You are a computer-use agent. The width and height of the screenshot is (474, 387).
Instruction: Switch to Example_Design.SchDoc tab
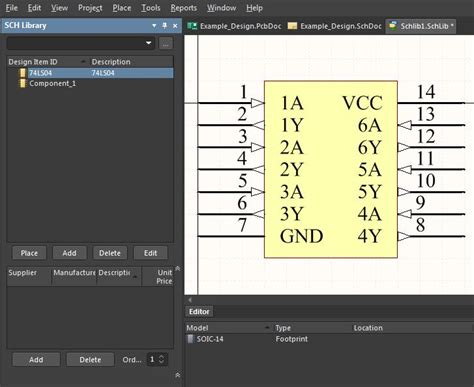(334, 26)
